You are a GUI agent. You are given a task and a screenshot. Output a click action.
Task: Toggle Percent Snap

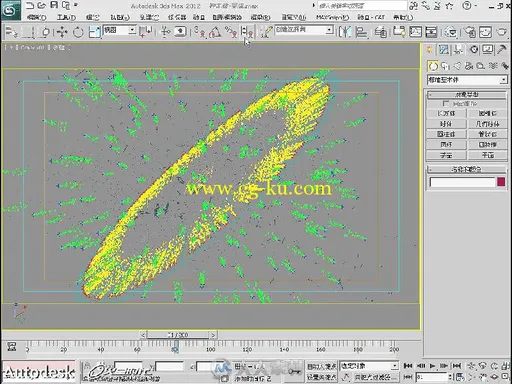231,32
